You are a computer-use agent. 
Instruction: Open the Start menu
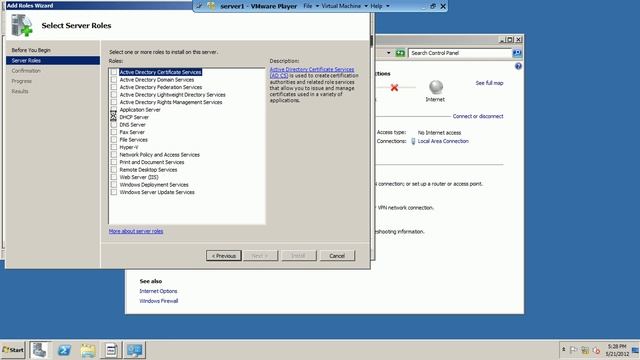13,350
